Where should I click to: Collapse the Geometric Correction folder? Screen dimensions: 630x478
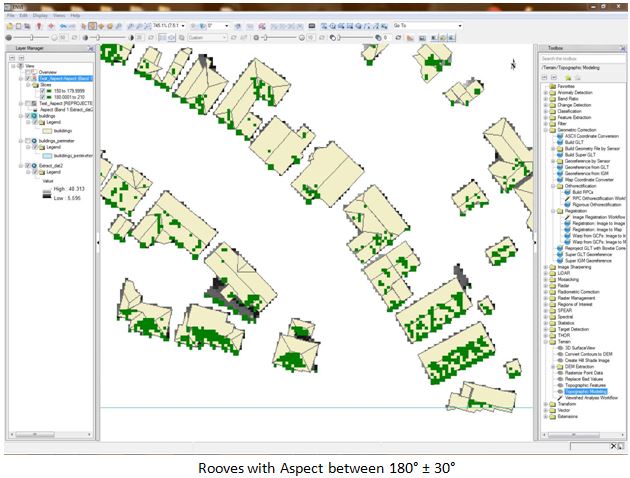coord(543,129)
